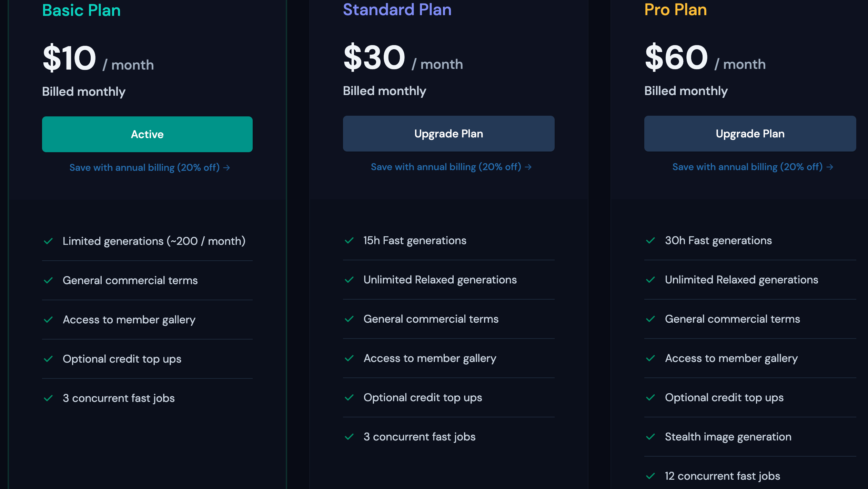The image size is (868, 489).
Task: Select the Standard Plan heading
Action: coord(397,10)
